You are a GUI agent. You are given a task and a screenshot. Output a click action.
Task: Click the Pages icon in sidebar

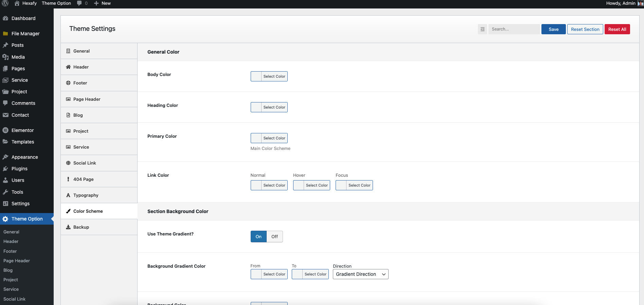5,69
